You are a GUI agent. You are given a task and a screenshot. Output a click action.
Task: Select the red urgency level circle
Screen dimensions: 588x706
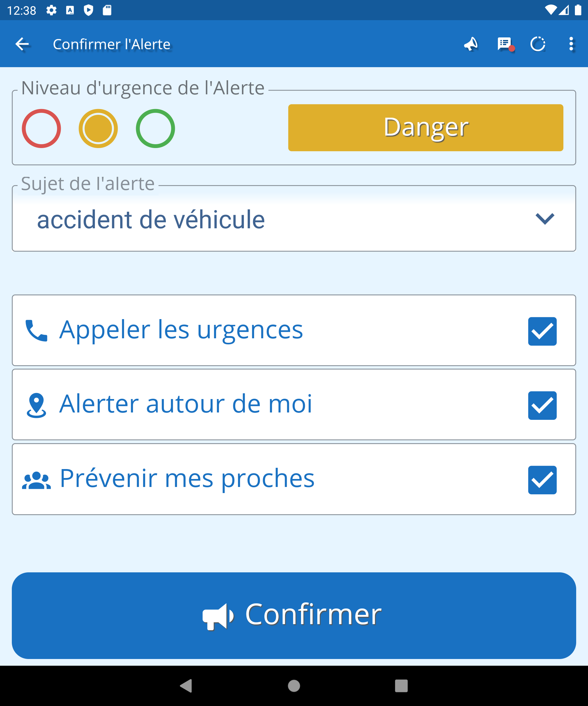pos(41,129)
